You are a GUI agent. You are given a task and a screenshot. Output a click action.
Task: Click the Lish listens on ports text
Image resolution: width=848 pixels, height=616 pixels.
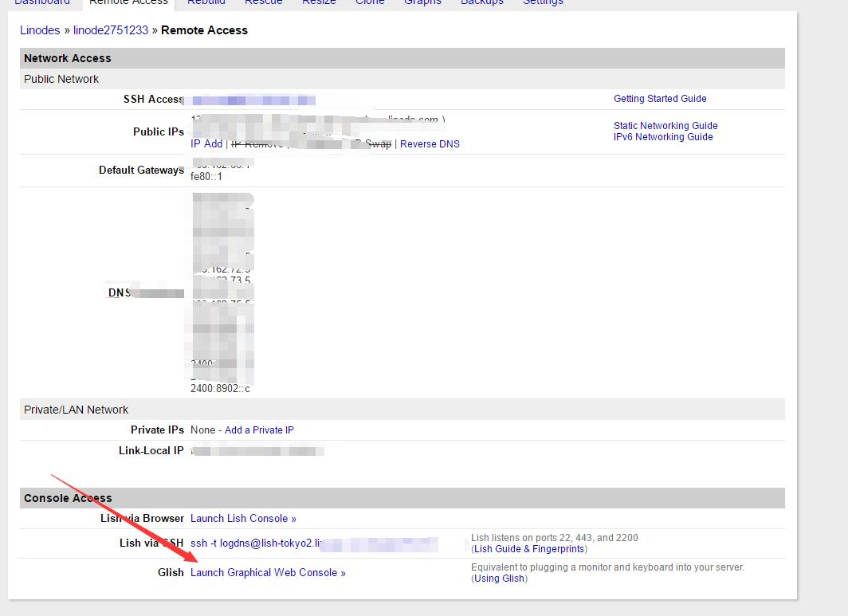click(x=555, y=538)
